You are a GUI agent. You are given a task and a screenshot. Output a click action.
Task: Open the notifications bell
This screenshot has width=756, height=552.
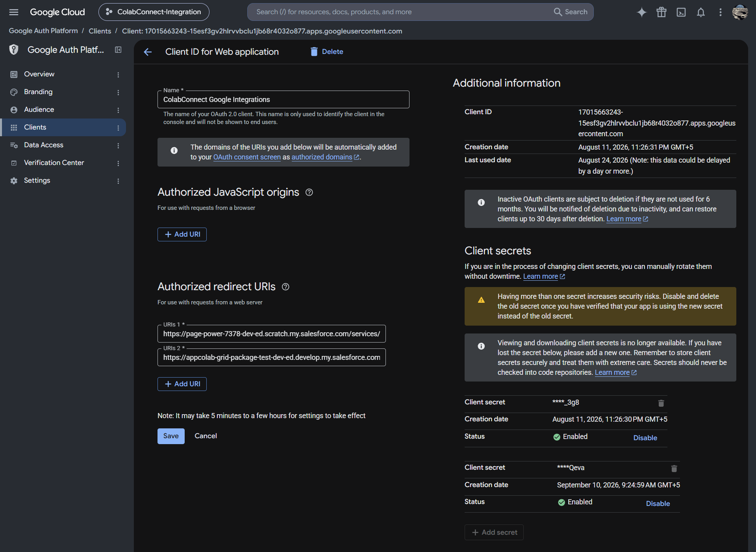(701, 12)
